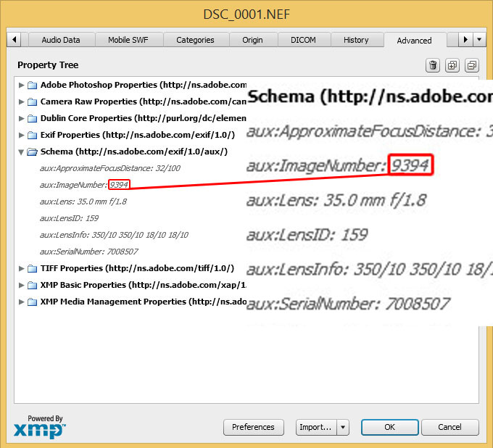Collapse the Schema aux node
493x448 pixels.
click(x=21, y=152)
